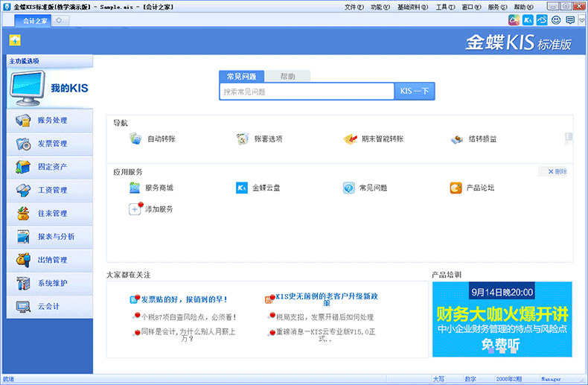This screenshot has height=385, width=588.
Task: Open the 自动转账 auto-transfer navigation icon
Action: (x=135, y=139)
